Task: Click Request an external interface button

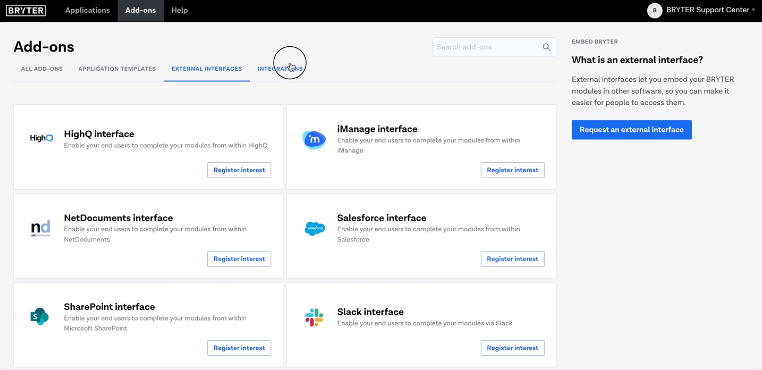Action: (631, 130)
